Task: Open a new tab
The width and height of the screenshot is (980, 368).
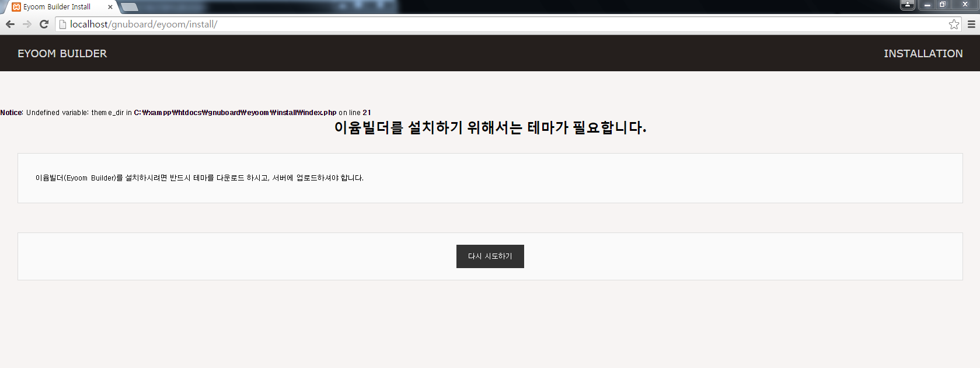Action: click(130, 7)
